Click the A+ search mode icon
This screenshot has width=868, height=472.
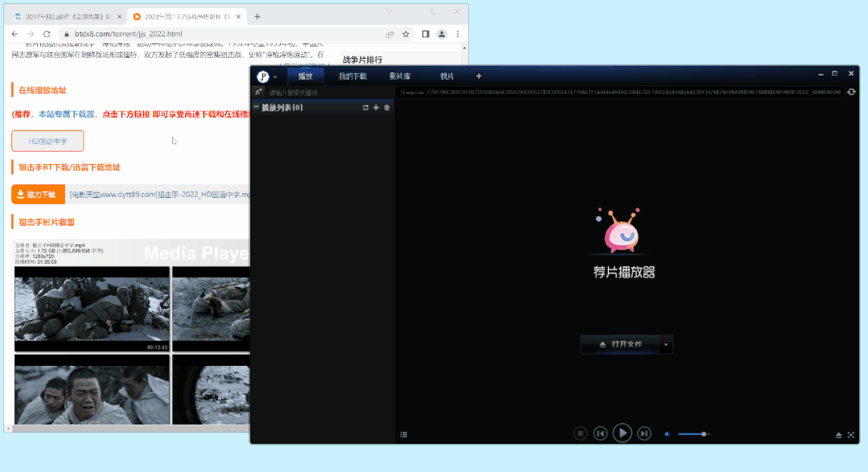click(258, 92)
